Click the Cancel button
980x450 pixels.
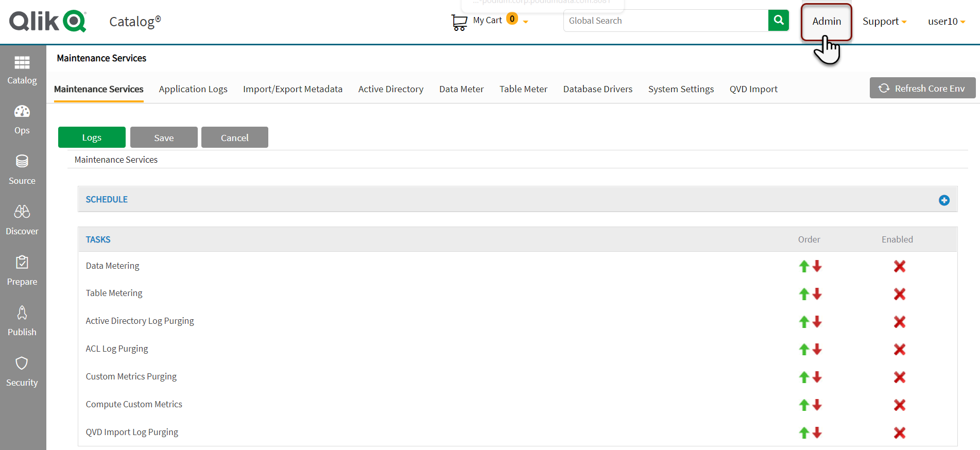pyautogui.click(x=235, y=137)
